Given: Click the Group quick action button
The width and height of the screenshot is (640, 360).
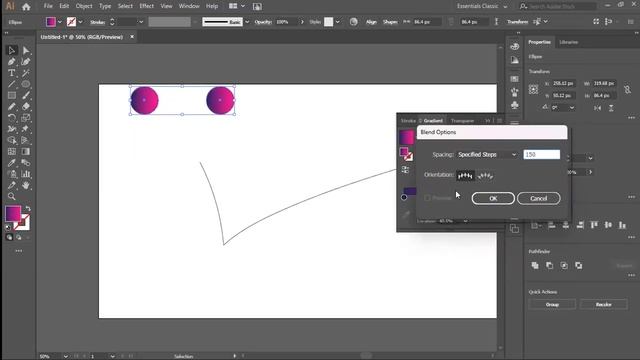Looking at the screenshot, I should 552,304.
